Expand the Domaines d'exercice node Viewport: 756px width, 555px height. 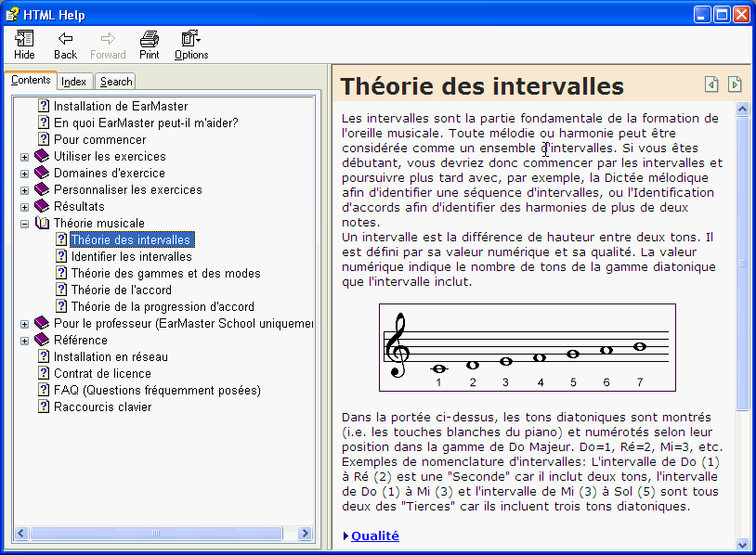click(x=24, y=174)
